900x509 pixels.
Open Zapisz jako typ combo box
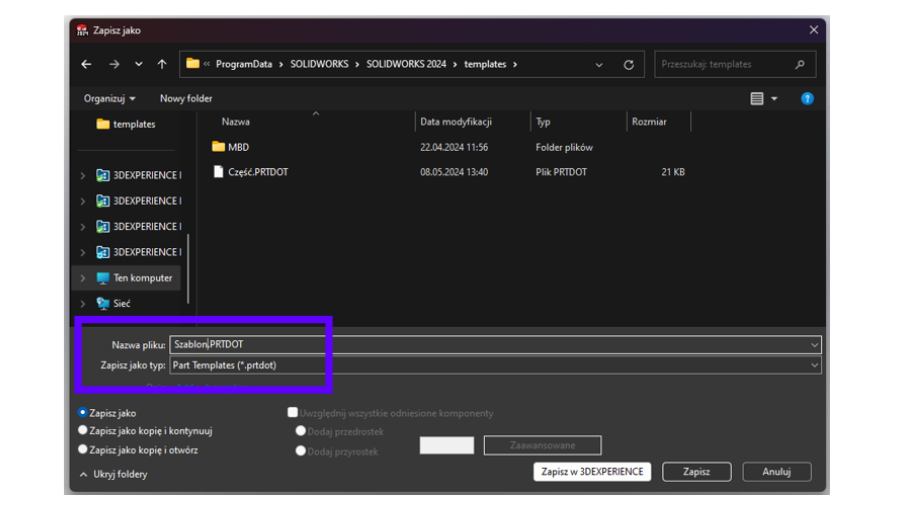tap(495, 365)
